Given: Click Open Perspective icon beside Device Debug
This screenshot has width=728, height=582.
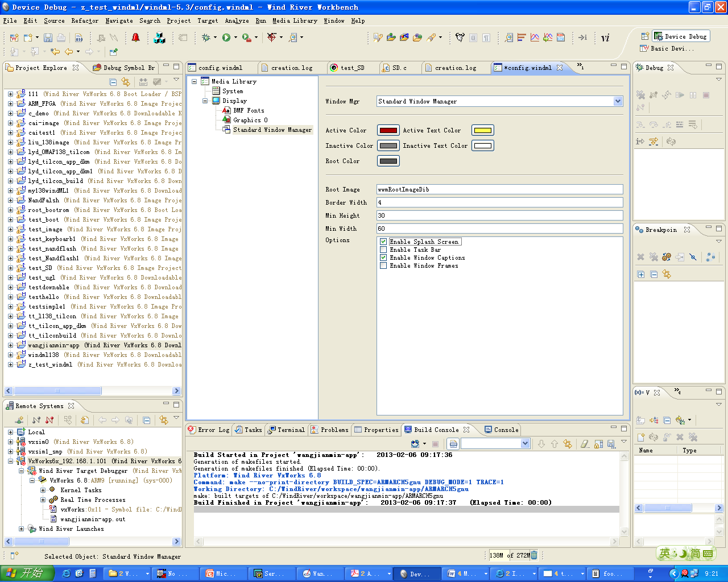Looking at the screenshot, I should [x=645, y=36].
